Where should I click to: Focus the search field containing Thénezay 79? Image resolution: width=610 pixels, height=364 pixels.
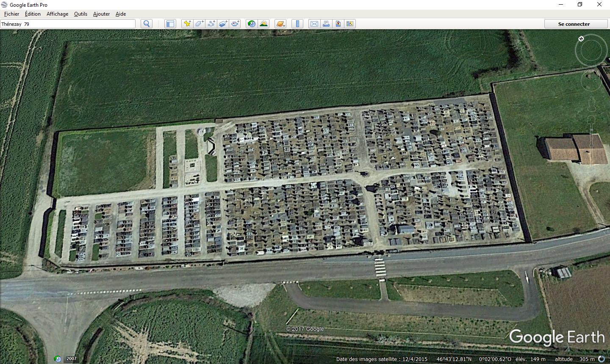68,24
